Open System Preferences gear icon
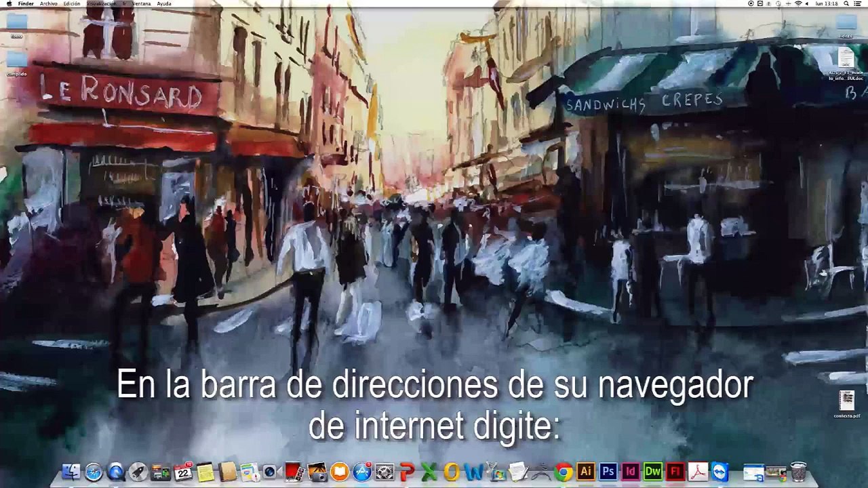This screenshot has height=488, width=868. (384, 472)
